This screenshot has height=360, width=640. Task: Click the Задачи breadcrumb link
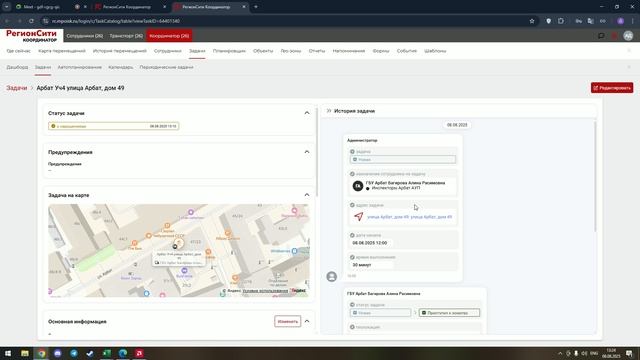(16, 88)
